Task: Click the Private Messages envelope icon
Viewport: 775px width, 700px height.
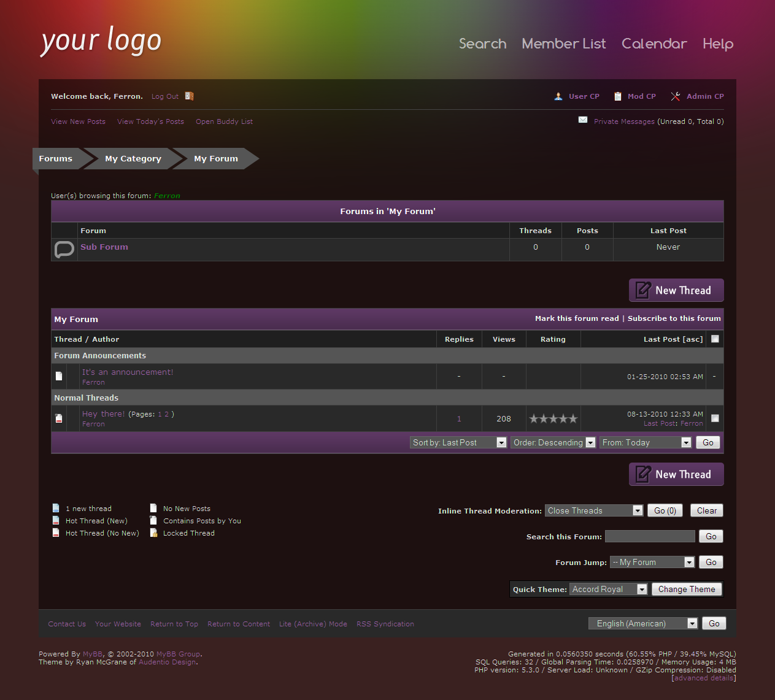Action: [x=583, y=120]
